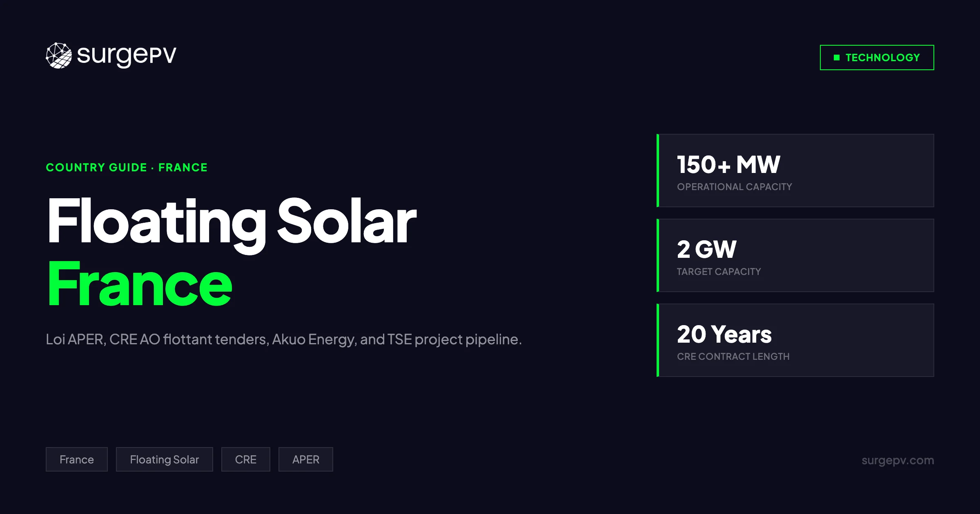
Task: Select the TECHNOLOGY category badge
Action: point(877,58)
